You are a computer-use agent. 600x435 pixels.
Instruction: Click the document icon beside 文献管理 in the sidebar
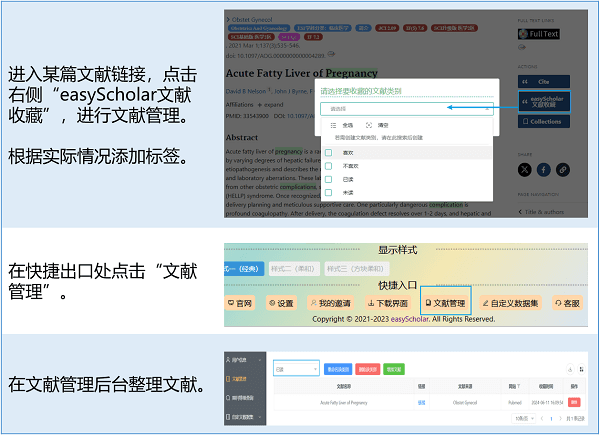point(228,379)
